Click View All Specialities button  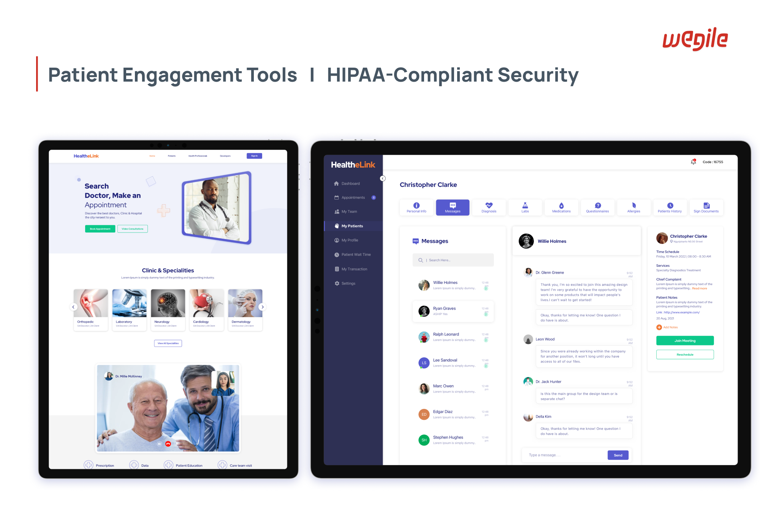(168, 343)
